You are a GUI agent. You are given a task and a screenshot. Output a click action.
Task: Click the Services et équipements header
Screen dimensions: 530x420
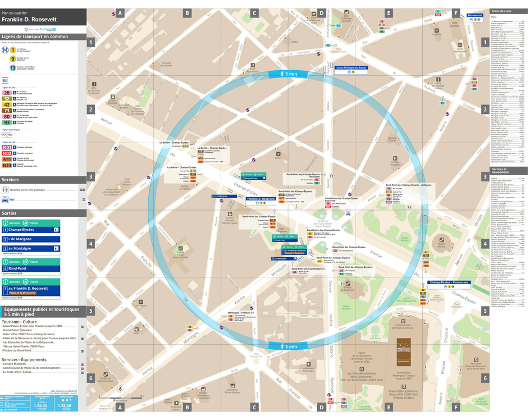[x=509, y=171]
